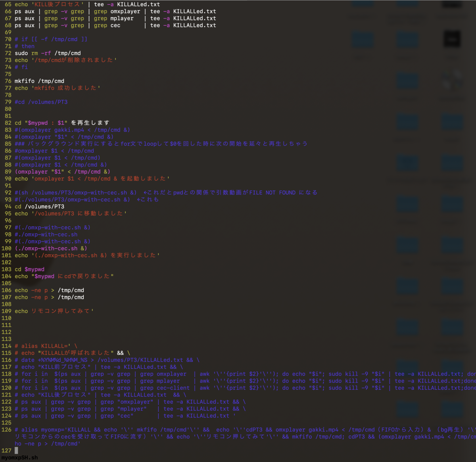The height and width of the screenshot is (462, 476).
Task: Click line number 111 in the gutter
Action: click(6, 325)
